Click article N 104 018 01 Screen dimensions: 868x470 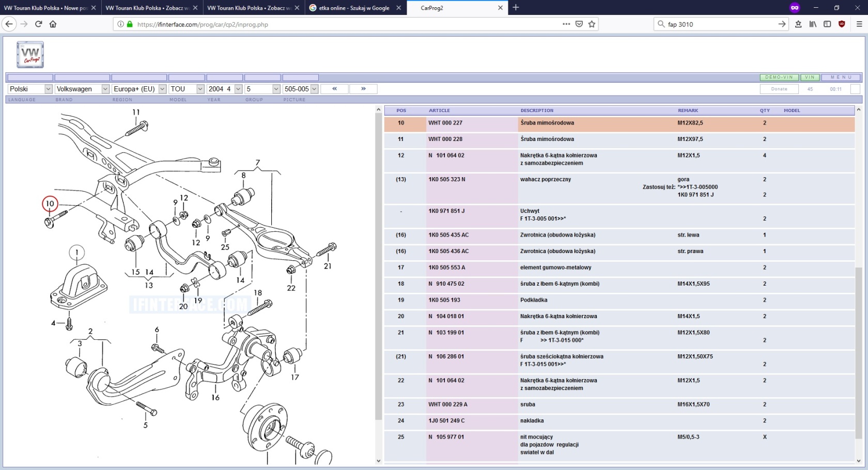click(x=446, y=316)
